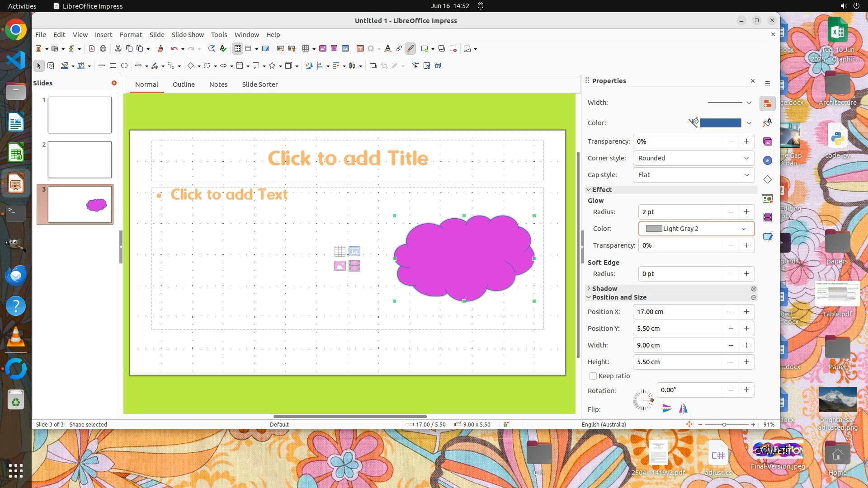The height and width of the screenshot is (488, 868).
Task: Open the Corner style dropdown
Action: click(x=693, y=158)
